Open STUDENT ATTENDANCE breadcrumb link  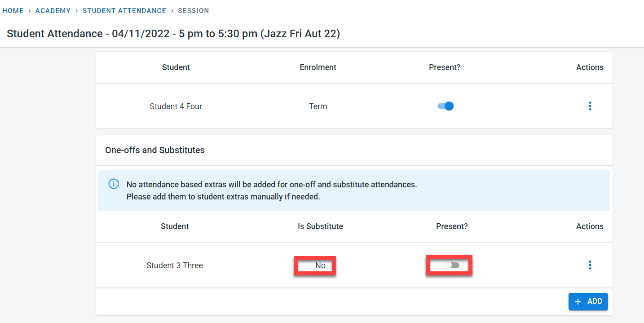click(124, 11)
